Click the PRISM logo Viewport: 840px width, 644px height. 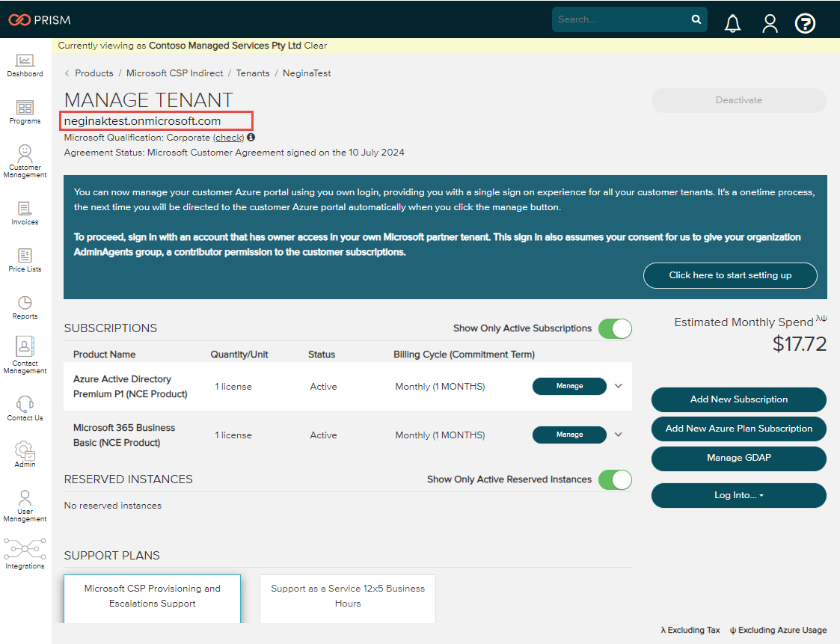click(40, 20)
